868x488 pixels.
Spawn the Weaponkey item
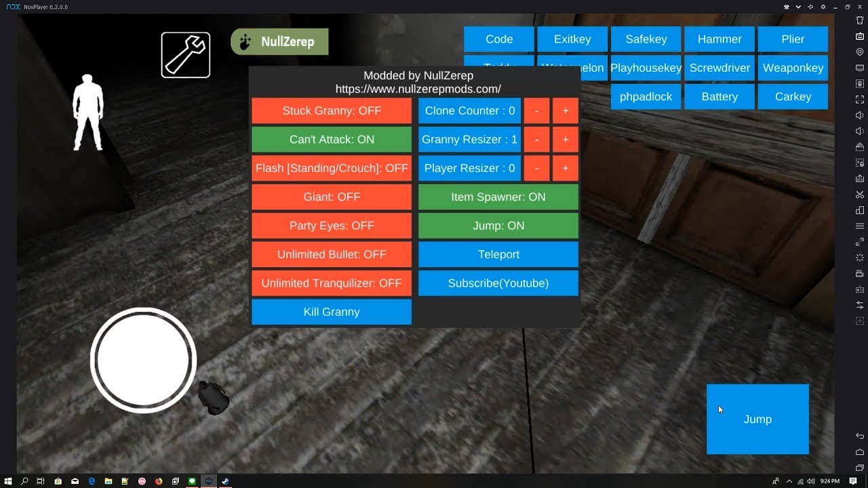[793, 68]
